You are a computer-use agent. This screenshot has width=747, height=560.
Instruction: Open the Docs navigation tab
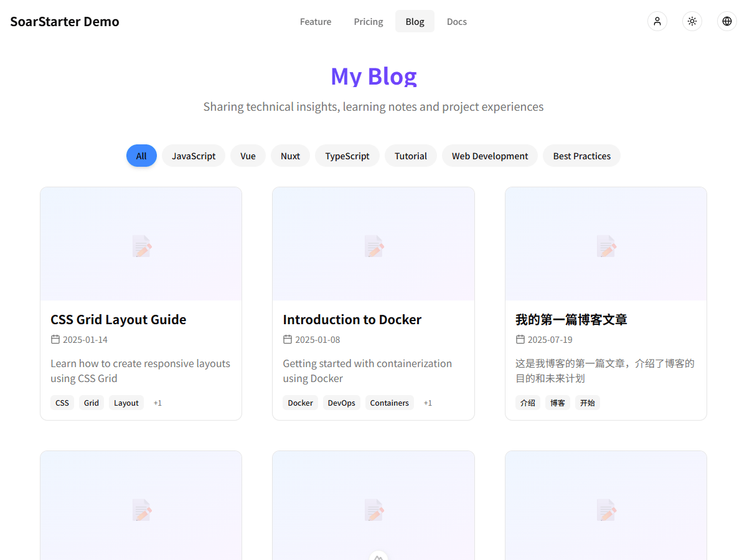pos(456,21)
